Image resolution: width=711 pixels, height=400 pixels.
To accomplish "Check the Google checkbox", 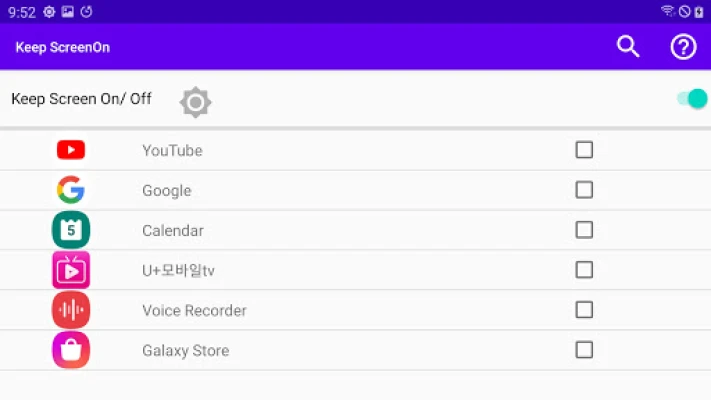I will click(x=584, y=190).
